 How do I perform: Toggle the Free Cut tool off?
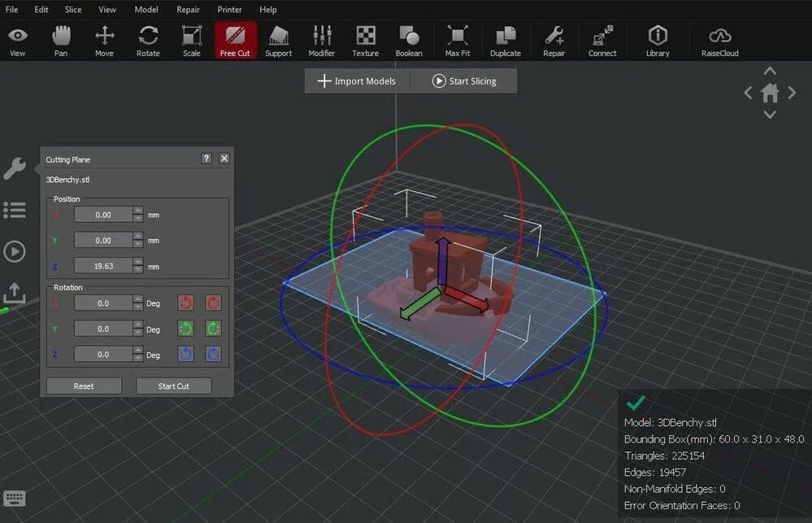pyautogui.click(x=235, y=40)
